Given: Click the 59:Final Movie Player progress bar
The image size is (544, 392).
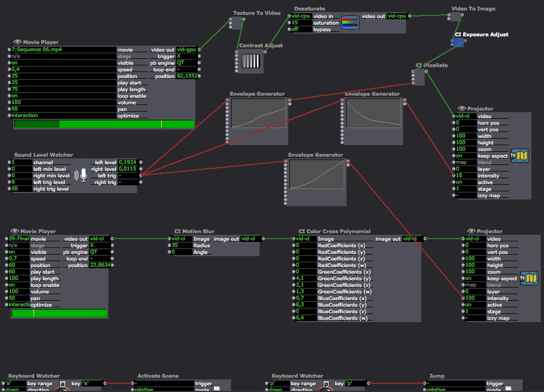Looking at the screenshot, I should [59, 313].
